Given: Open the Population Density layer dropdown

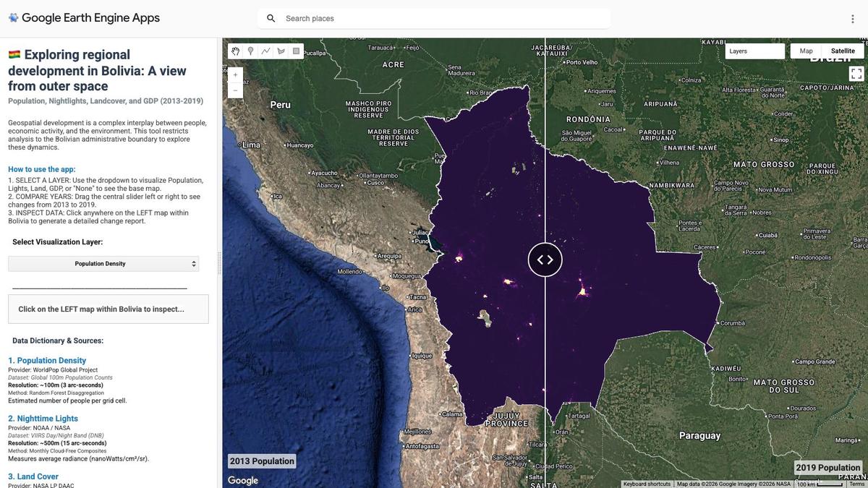Looking at the screenshot, I should pyautogui.click(x=103, y=264).
